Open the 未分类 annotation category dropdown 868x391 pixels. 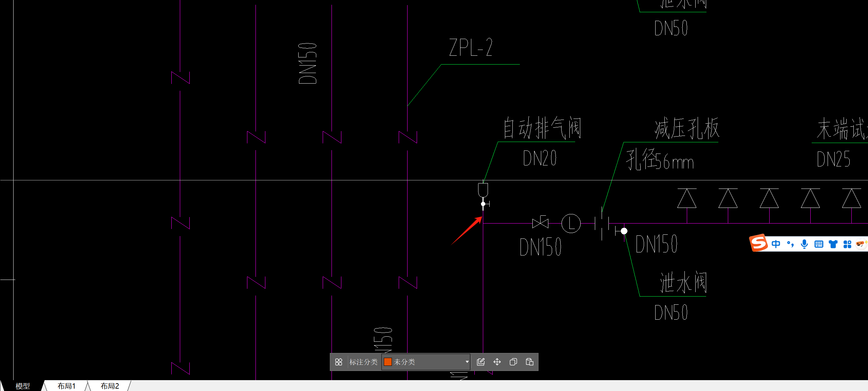tap(426, 362)
